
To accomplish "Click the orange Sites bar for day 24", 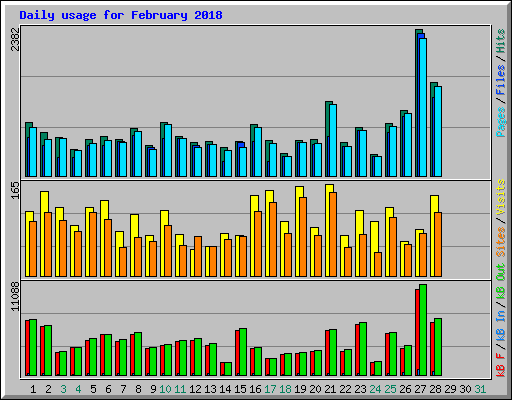I will point(378,264).
